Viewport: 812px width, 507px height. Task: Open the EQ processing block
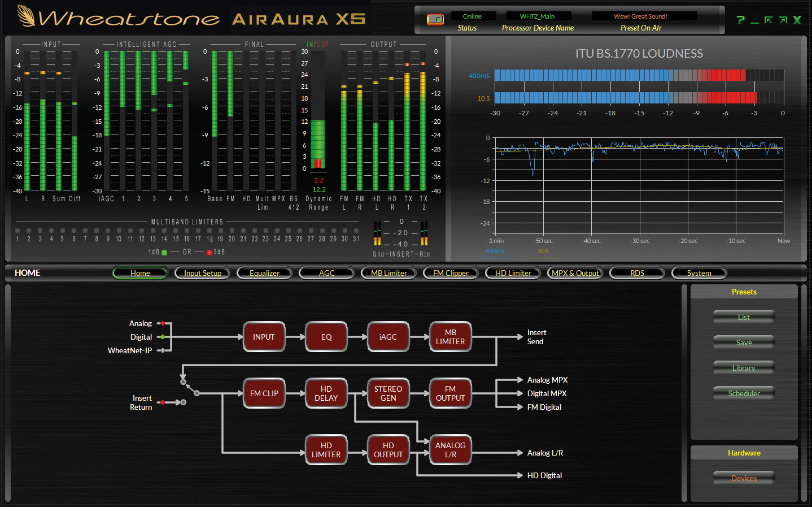pyautogui.click(x=326, y=337)
